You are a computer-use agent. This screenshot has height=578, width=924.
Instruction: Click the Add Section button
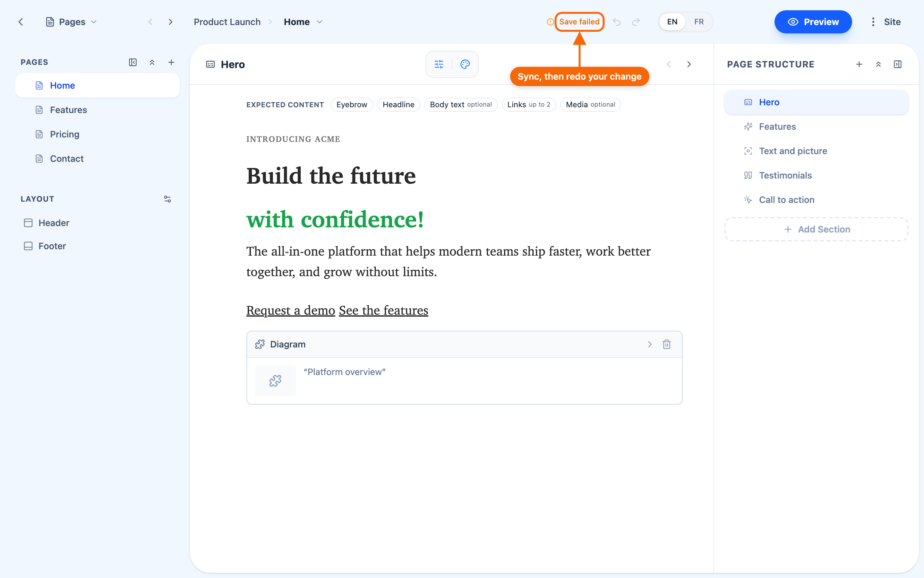click(x=816, y=229)
